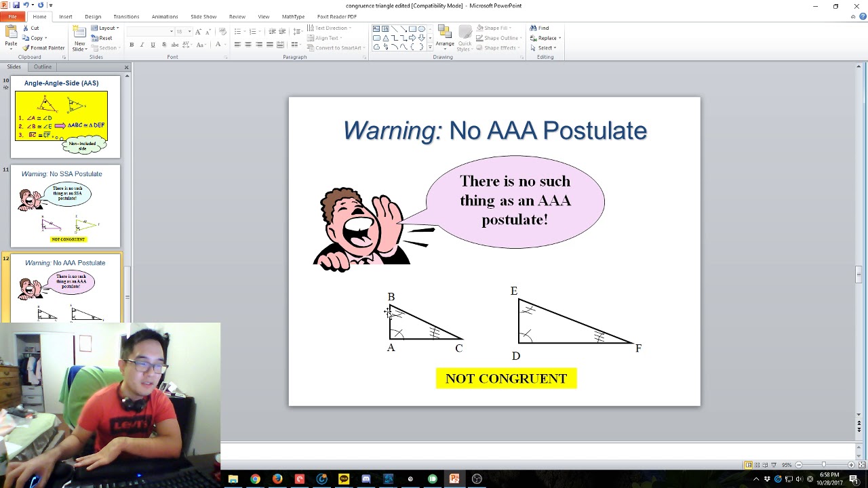Switch to the Outline pane tab
868x488 pixels.
point(43,67)
